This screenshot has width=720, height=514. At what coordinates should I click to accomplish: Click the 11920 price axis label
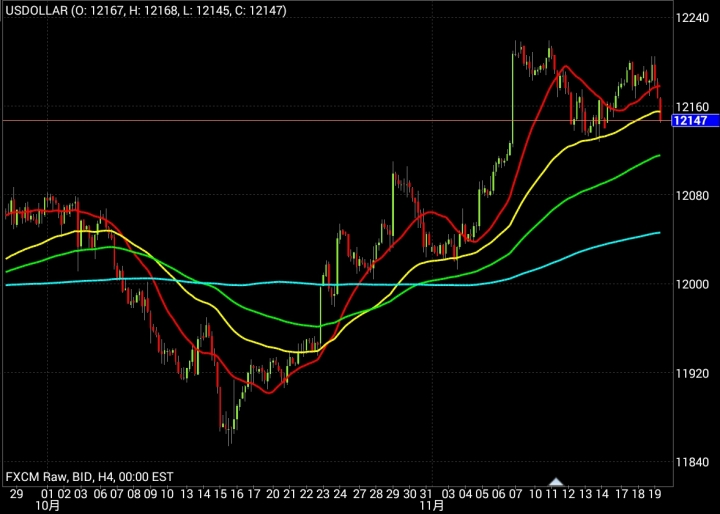pyautogui.click(x=692, y=373)
